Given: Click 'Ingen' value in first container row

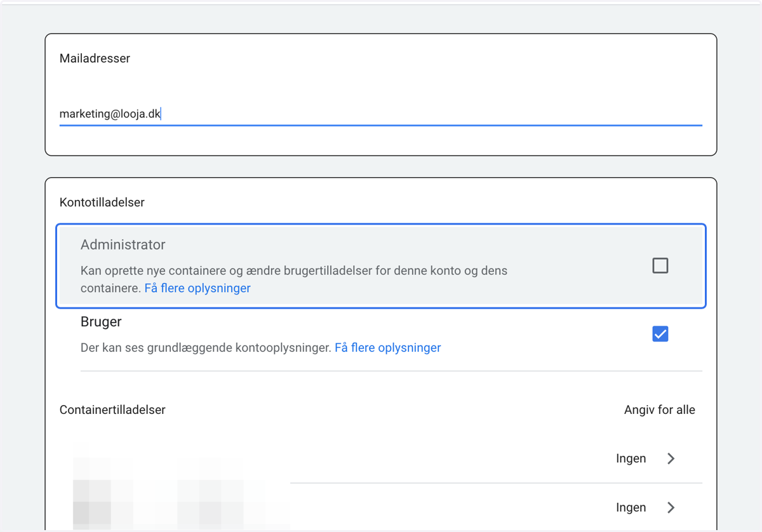Looking at the screenshot, I should click(x=631, y=458).
